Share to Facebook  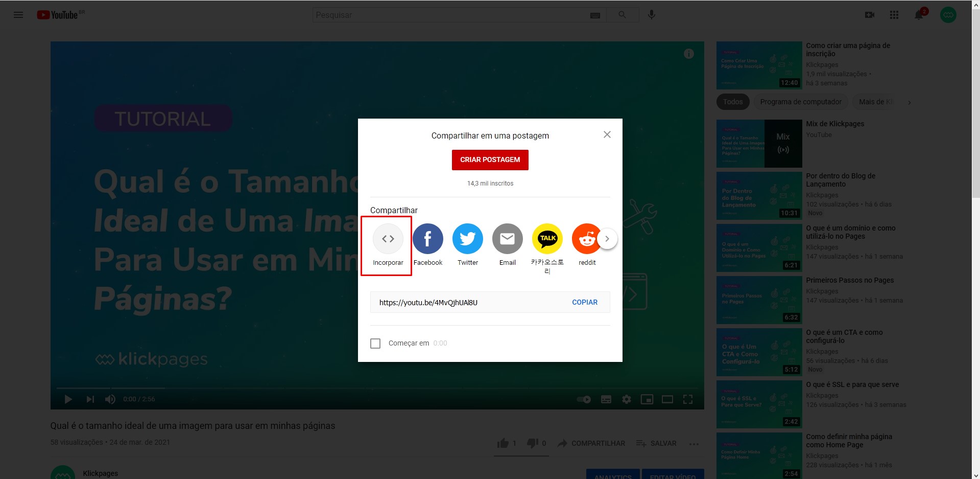point(428,246)
